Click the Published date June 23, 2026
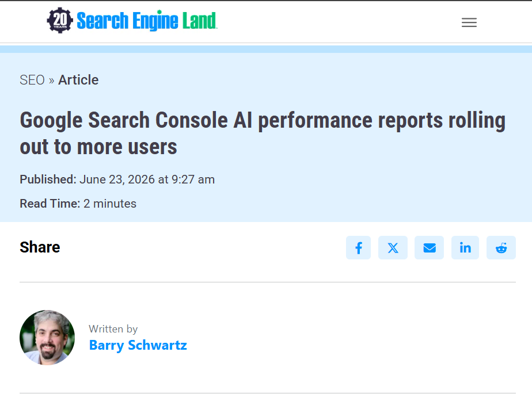Image resolution: width=532 pixels, height=394 pixels. click(117, 179)
